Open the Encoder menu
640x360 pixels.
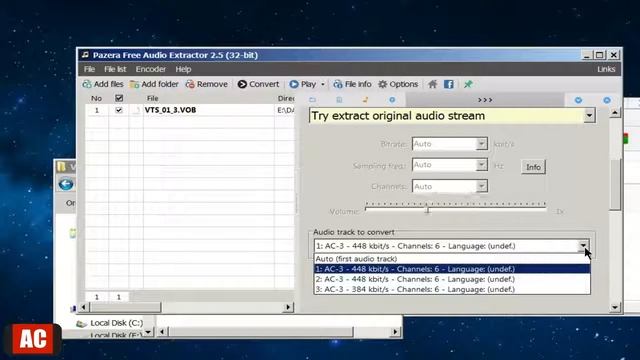(x=151, y=69)
